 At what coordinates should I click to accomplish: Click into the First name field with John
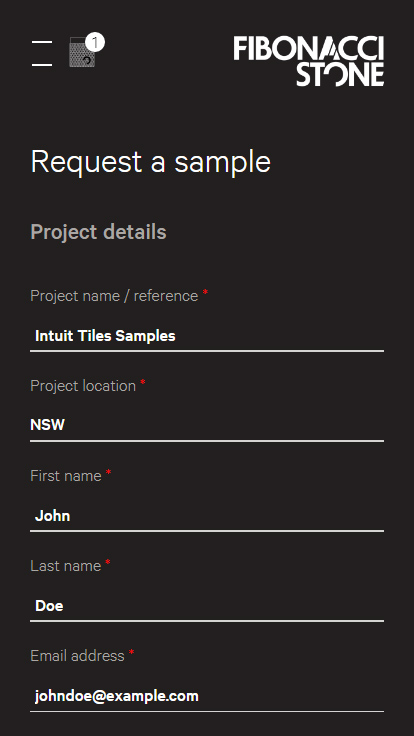click(x=207, y=516)
